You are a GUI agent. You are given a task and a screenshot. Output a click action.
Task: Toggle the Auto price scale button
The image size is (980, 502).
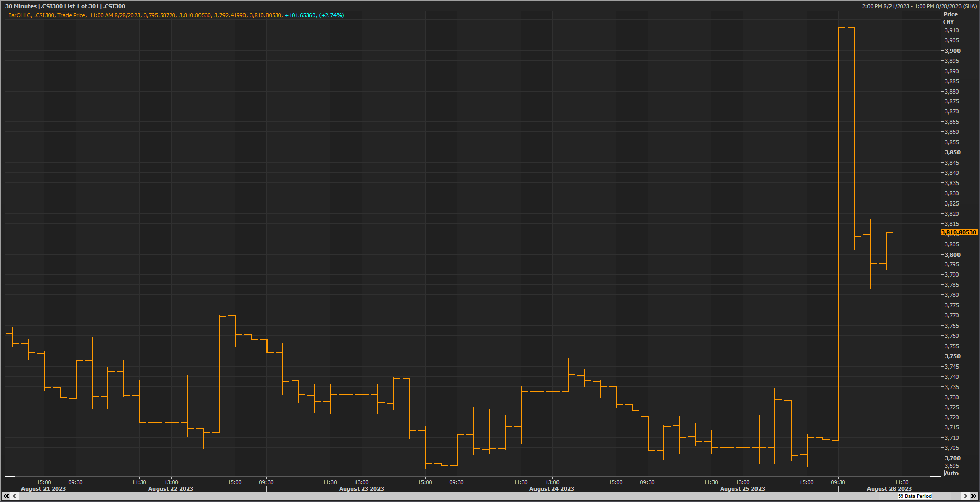(951, 473)
